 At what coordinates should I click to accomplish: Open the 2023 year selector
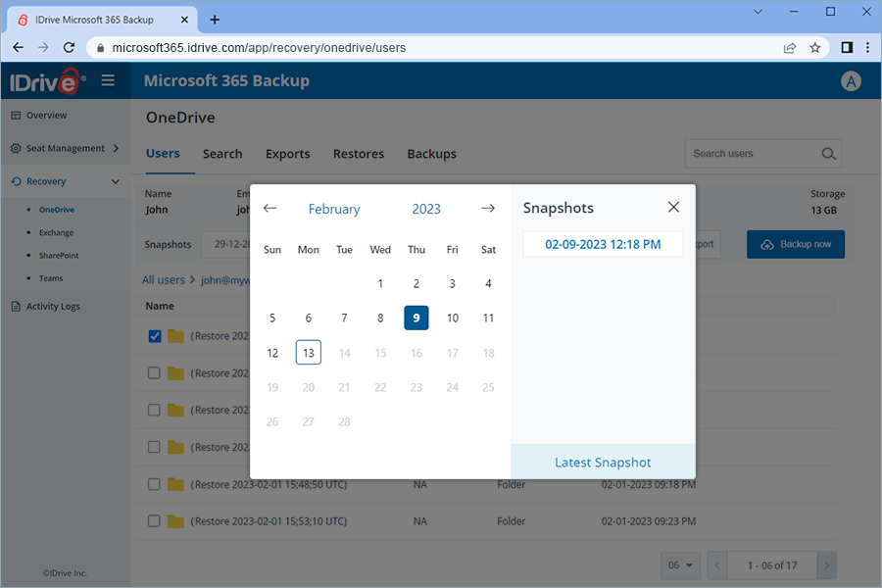pos(426,209)
